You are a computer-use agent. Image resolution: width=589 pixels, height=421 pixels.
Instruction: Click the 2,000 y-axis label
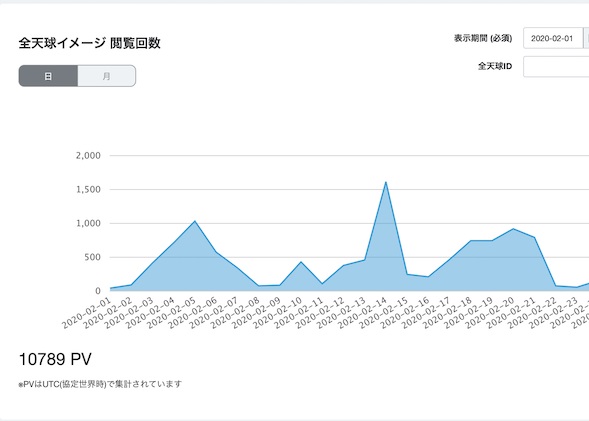tap(88, 155)
